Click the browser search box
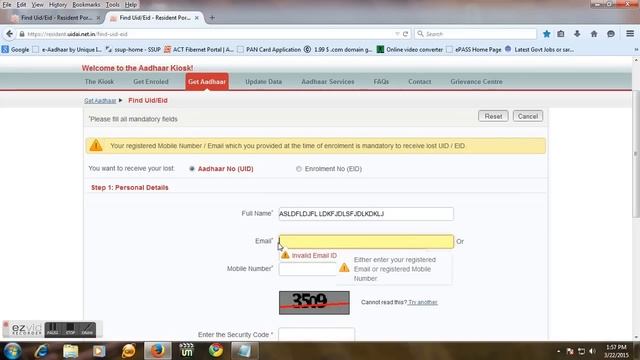640x360 pixels. pyautogui.click(x=476, y=34)
